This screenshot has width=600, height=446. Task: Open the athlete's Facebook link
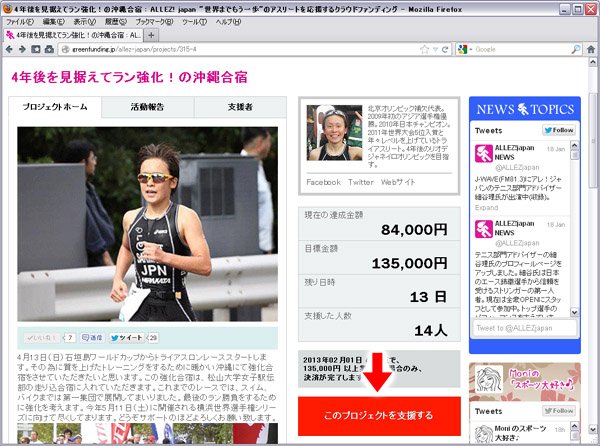323,182
